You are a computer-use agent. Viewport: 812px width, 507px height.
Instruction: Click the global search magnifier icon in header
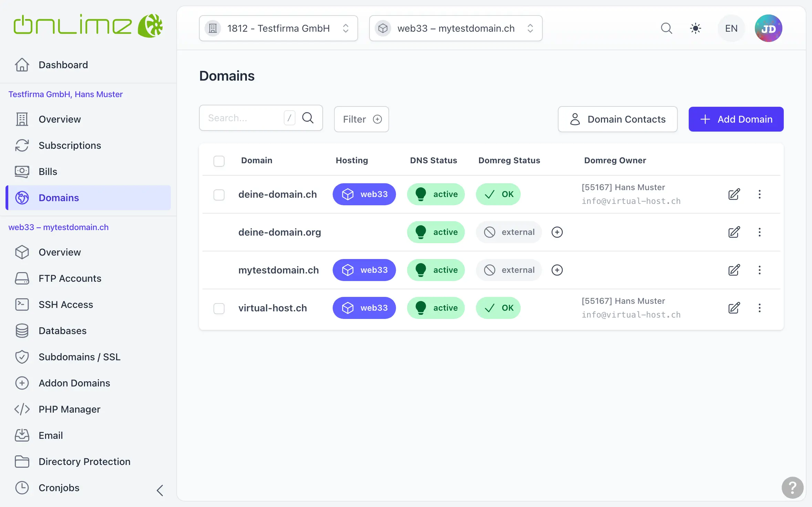666,28
